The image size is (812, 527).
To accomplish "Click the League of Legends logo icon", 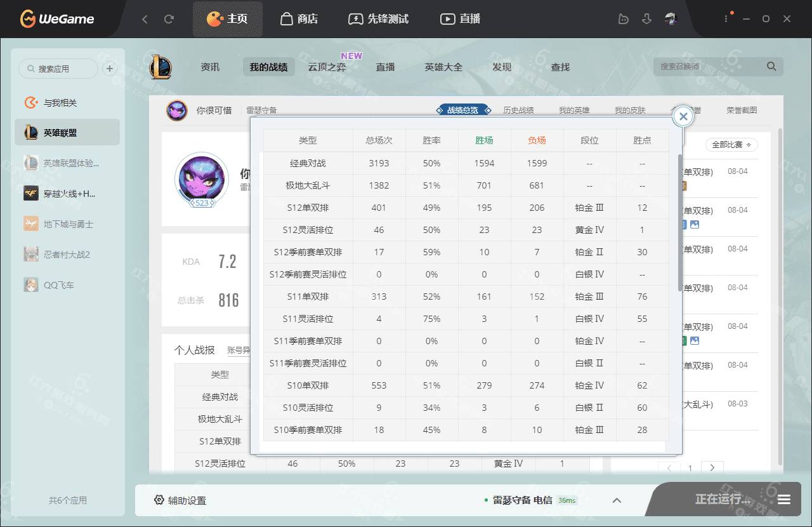I will click(x=160, y=67).
